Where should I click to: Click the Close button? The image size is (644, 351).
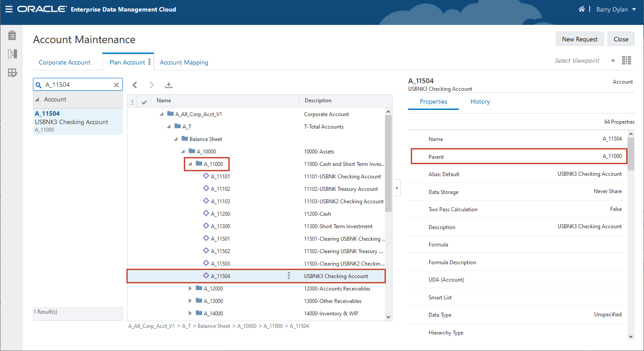click(x=620, y=39)
